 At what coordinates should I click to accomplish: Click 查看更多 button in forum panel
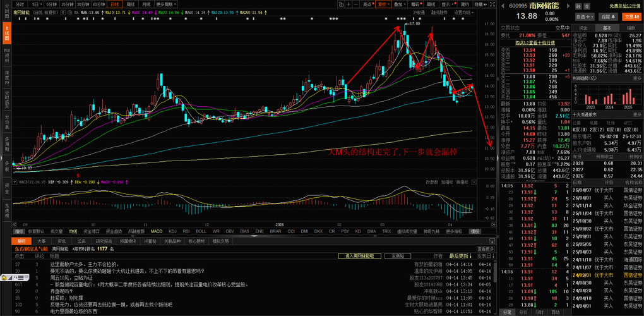(x=485, y=248)
